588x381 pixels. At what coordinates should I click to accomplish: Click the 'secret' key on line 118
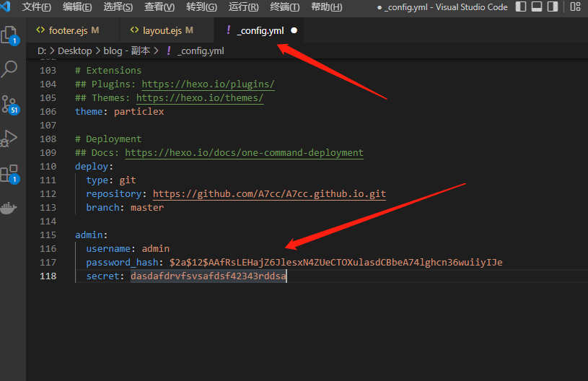click(x=102, y=276)
